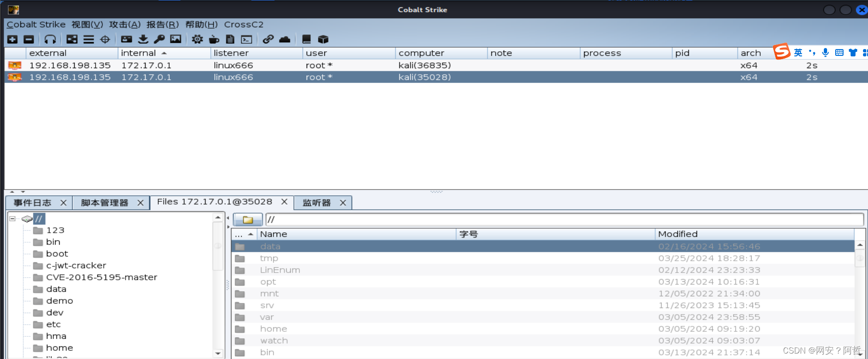Open 视图(V) menu
This screenshot has width=868, height=359.
click(x=87, y=25)
